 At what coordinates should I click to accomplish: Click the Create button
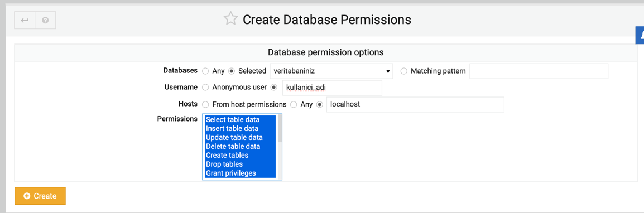click(40, 196)
